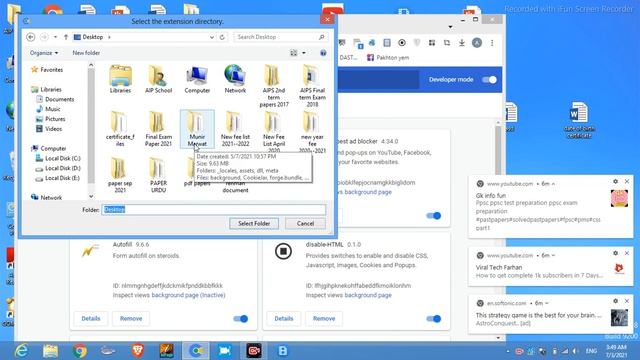Click the Cancel button in dialog
Viewport: 640px width, 360px height.
click(305, 223)
